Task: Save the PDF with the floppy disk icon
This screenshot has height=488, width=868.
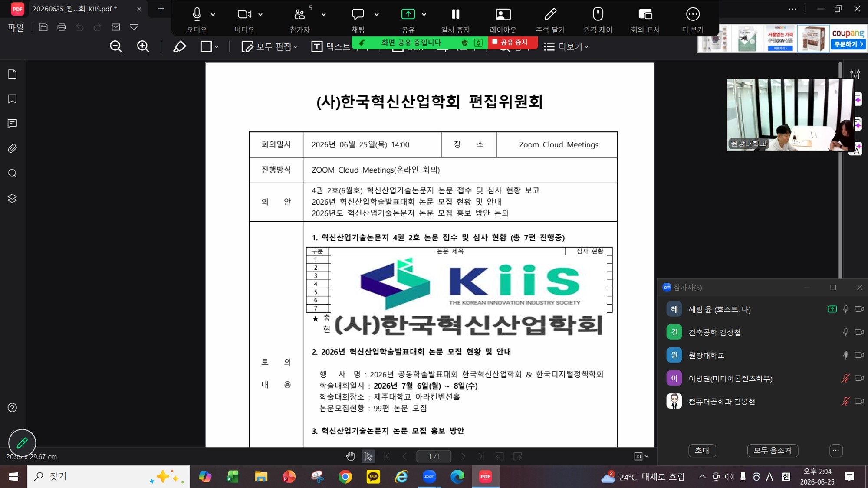Action: coord(43,27)
